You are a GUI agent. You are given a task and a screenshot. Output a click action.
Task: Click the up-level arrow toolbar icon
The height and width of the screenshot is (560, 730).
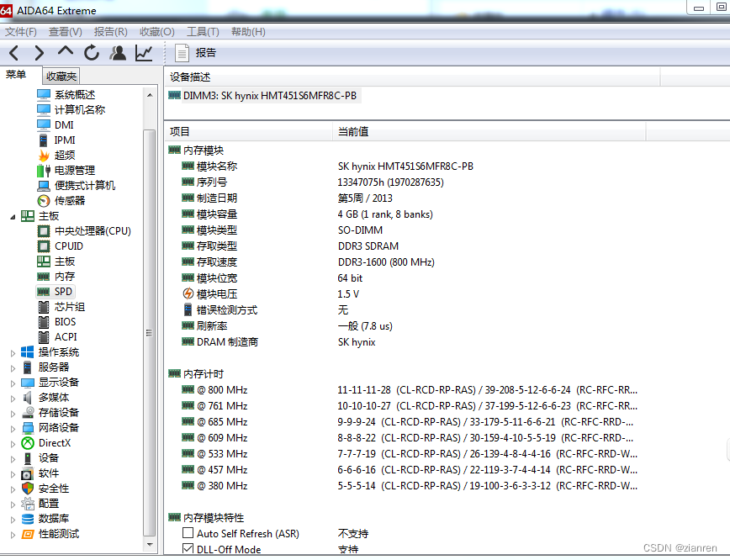(66, 51)
